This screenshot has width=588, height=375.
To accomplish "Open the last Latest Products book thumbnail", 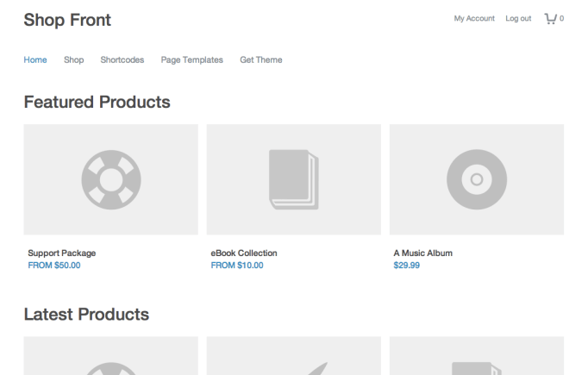I will [x=477, y=356].
